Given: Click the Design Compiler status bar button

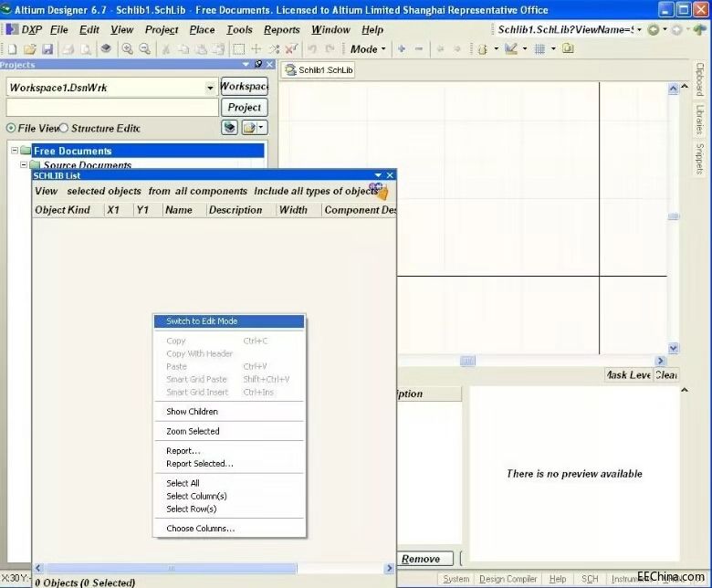Looking at the screenshot, I should point(508,579).
